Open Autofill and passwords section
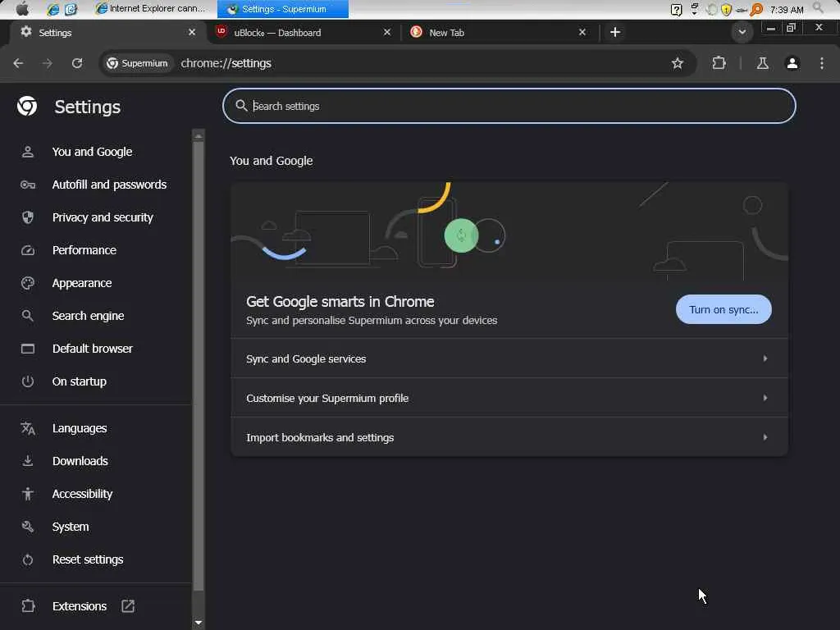 [x=109, y=185]
